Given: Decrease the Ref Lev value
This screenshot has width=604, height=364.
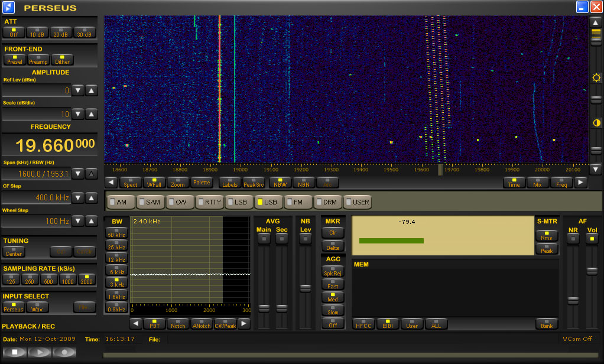Looking at the screenshot, I should click(78, 90).
